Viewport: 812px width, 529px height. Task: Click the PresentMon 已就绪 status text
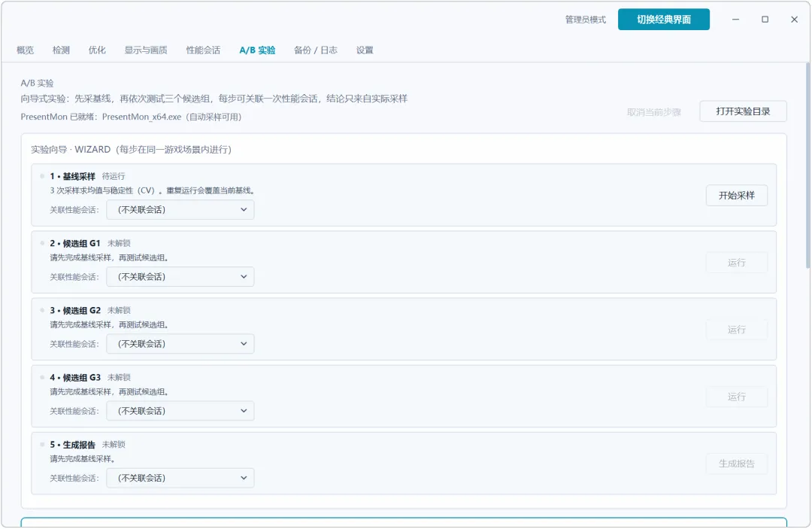131,117
